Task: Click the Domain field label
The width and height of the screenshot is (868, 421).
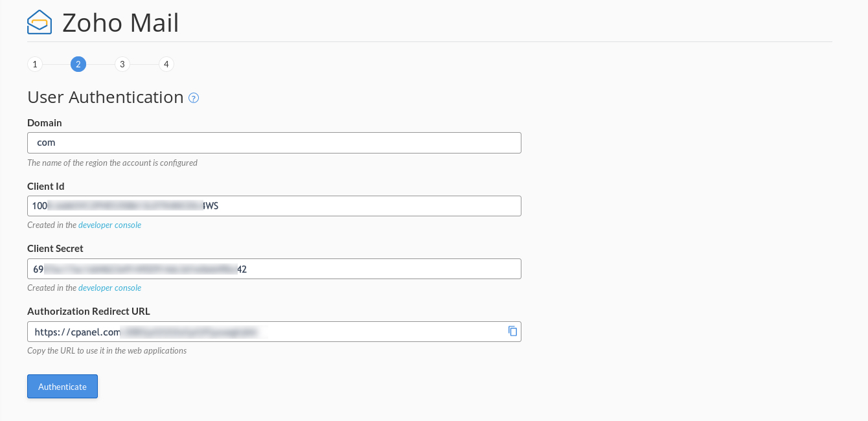Action: tap(45, 122)
